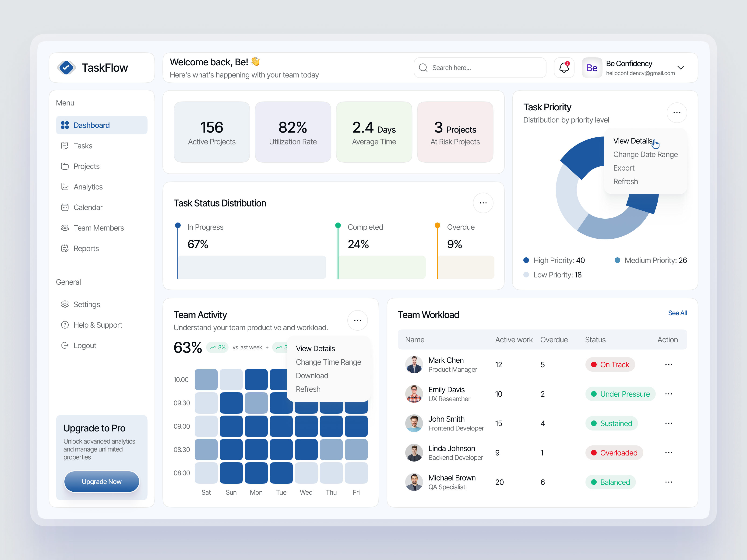Open the Logout icon
Viewport: 747px width, 560px height.
coord(65,345)
